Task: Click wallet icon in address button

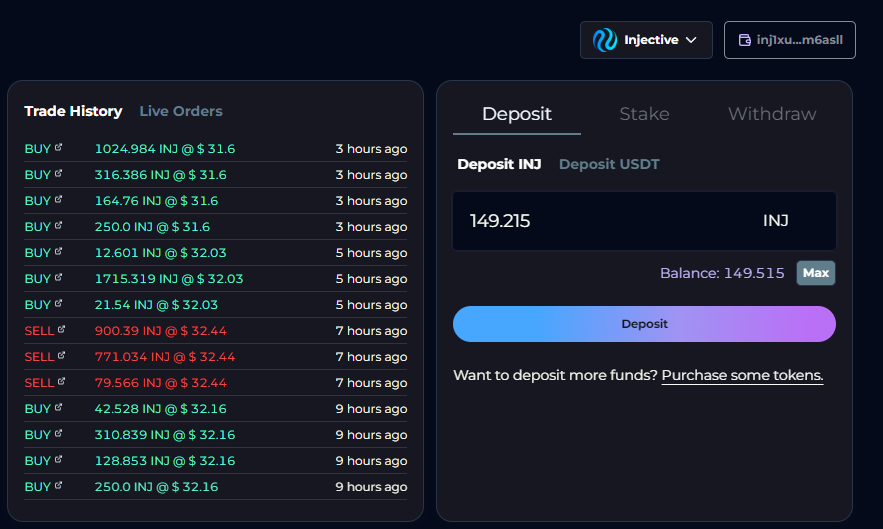Action: (744, 40)
